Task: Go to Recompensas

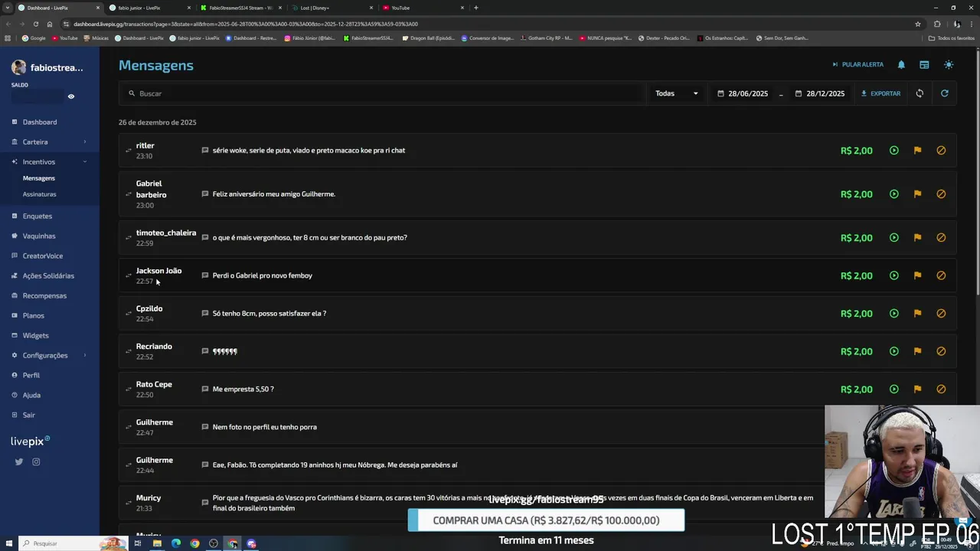Action: point(44,295)
